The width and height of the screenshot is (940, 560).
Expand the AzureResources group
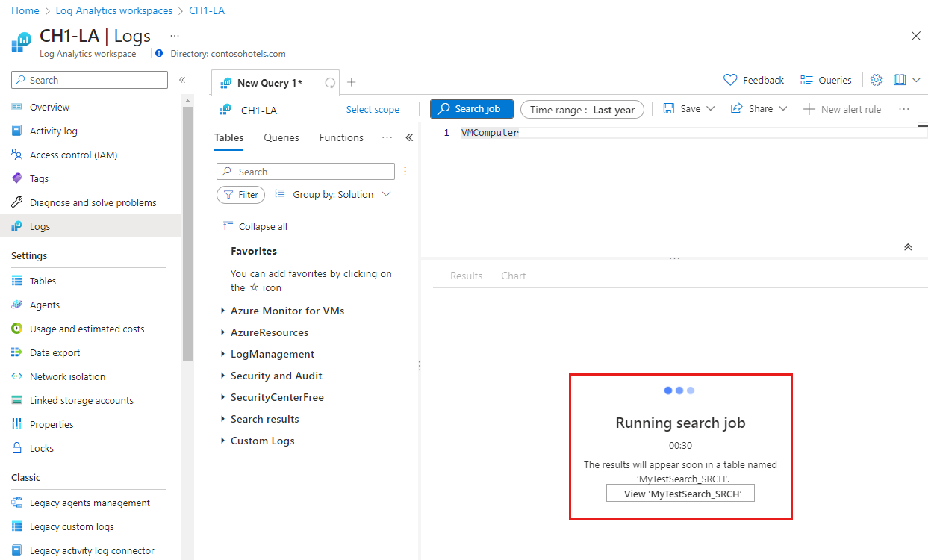click(x=269, y=332)
